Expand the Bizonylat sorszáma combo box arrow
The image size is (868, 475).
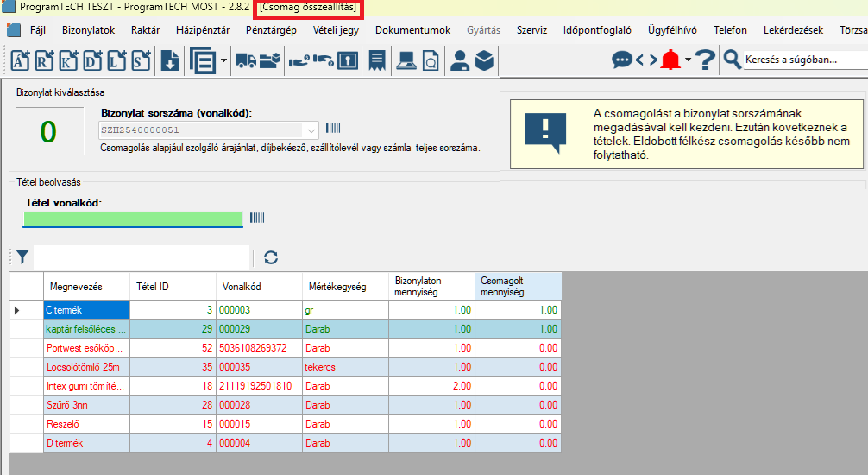click(311, 130)
